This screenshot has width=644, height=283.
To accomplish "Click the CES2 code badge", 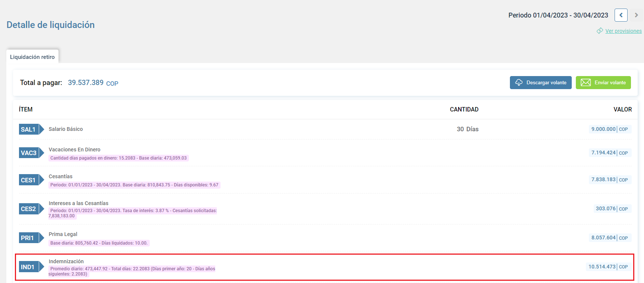I will 31,209.
